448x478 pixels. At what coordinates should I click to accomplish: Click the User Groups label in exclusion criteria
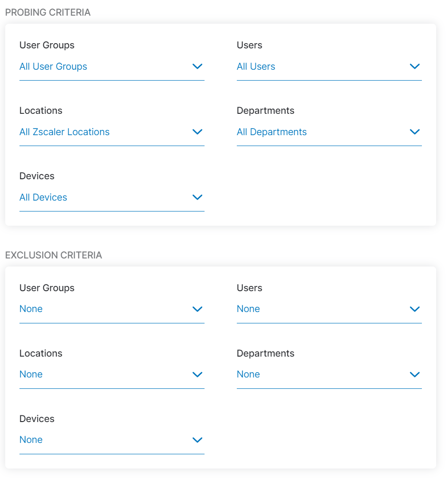click(x=47, y=288)
